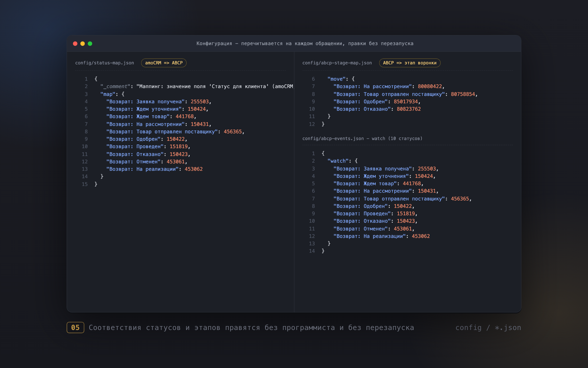This screenshot has width=588, height=368.
Task: Click the 05 slide number badge
Action: (x=75, y=328)
